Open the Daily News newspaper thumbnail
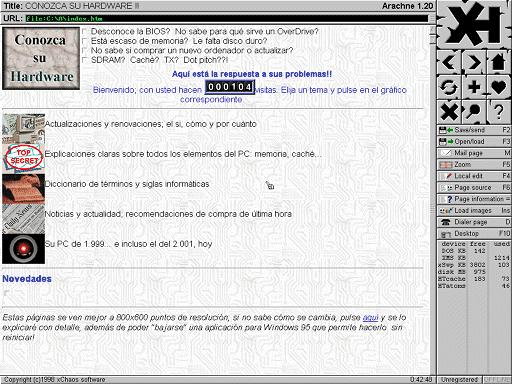The width and height of the screenshot is (512, 384). (x=23, y=219)
